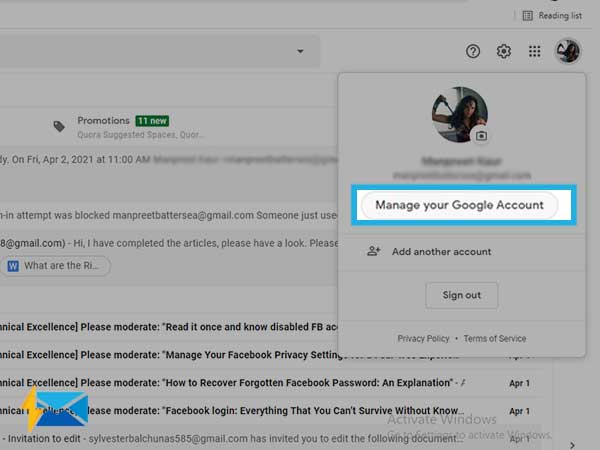Click the 11 new badge on Promotions
Viewport: 600px width, 450px height.
152,121
